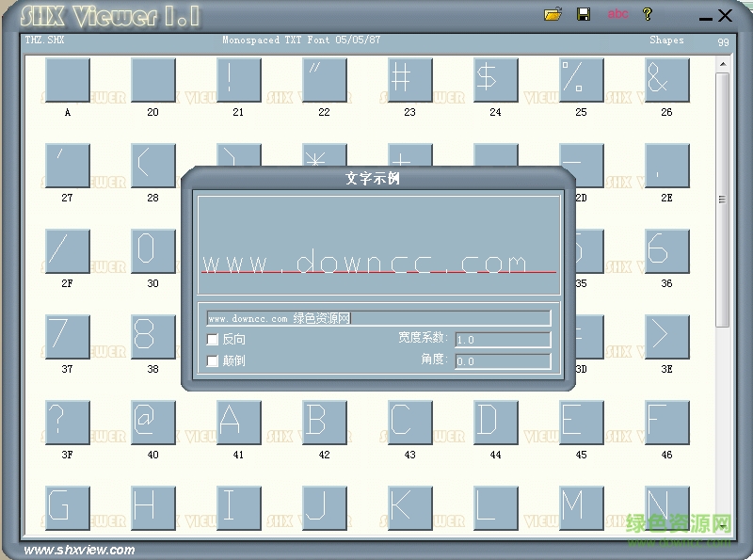This screenshot has height=560, width=753.
Task: Open a font file with the folder icon
Action: point(553,14)
